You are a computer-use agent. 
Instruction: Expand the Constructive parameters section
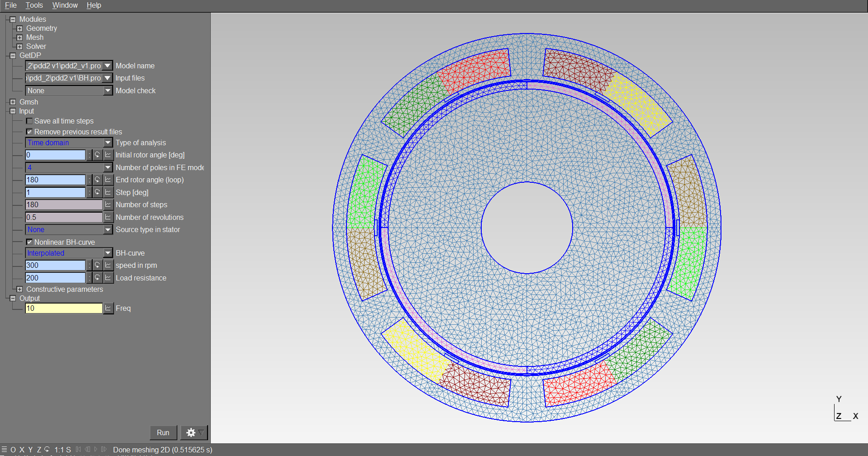(x=20, y=289)
